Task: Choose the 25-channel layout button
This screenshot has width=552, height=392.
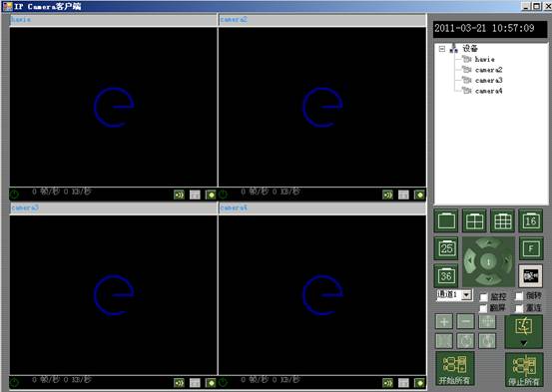Action: (446, 248)
